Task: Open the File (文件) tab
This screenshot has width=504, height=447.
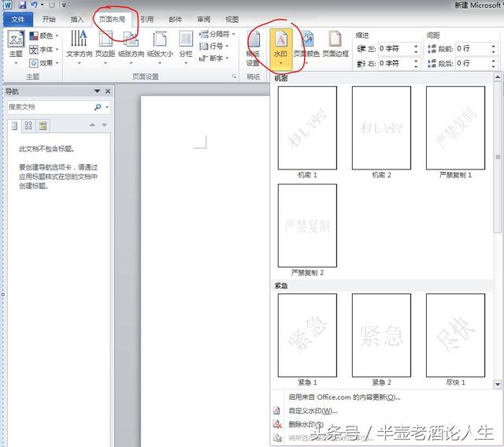Action: 17,19
